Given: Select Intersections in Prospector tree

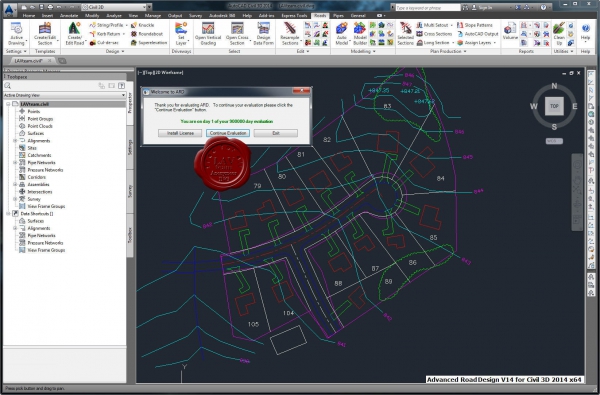Looking at the screenshot, I should [40, 192].
